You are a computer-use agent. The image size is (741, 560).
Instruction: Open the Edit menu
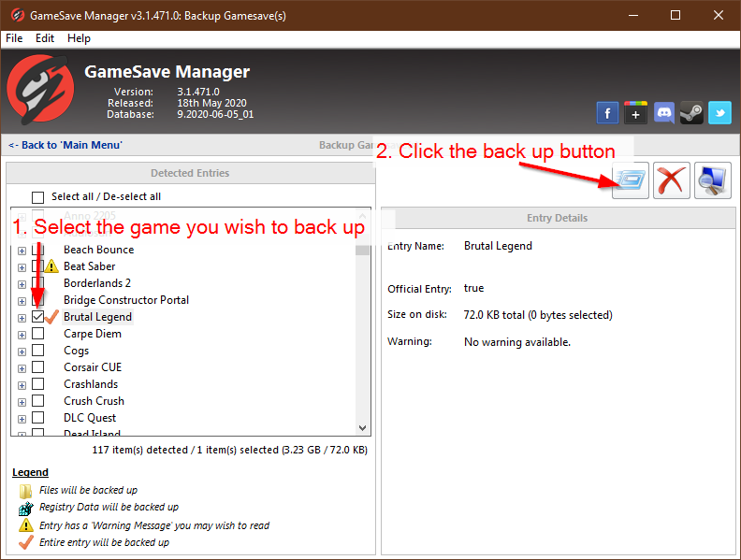click(45, 38)
